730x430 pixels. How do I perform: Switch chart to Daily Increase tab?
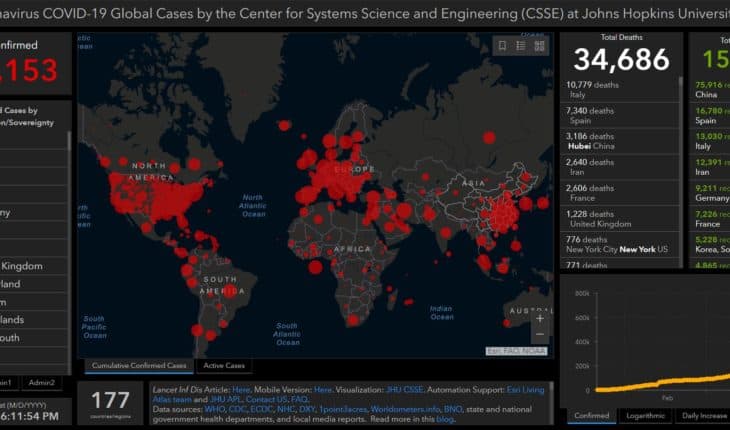click(x=704, y=416)
